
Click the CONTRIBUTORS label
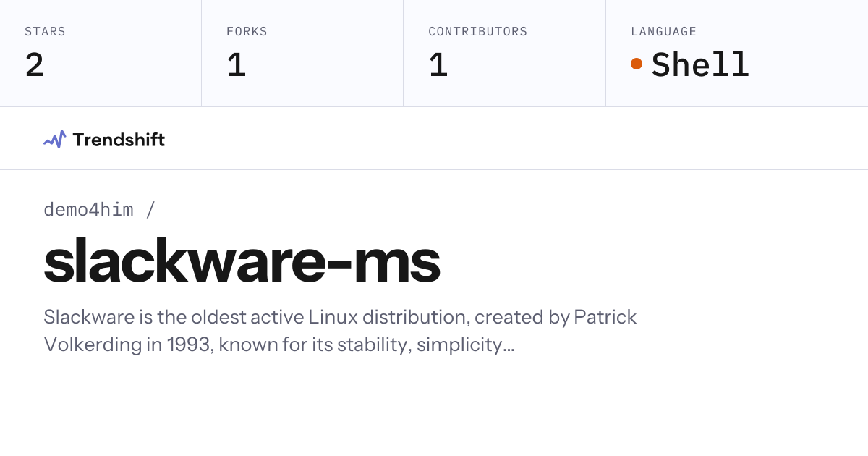(477, 32)
